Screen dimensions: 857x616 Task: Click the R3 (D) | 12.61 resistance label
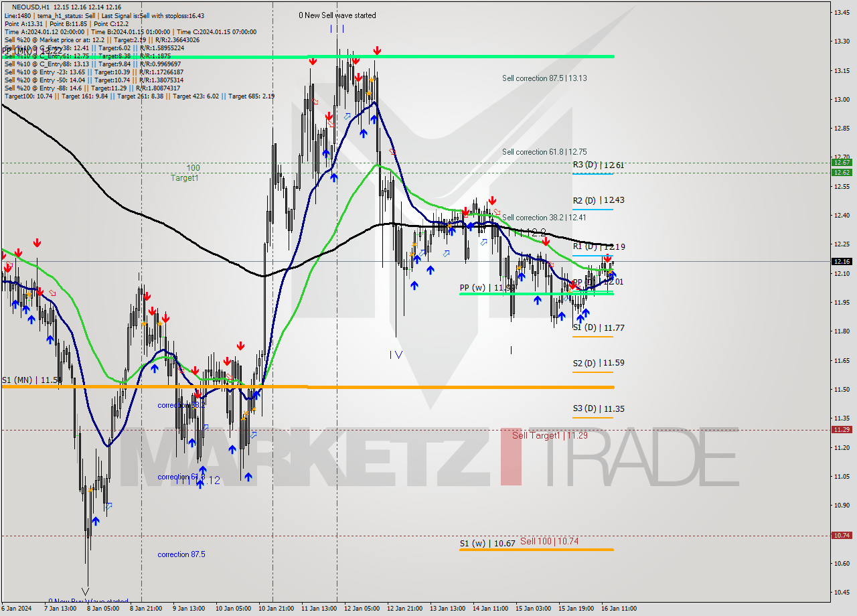(x=599, y=165)
